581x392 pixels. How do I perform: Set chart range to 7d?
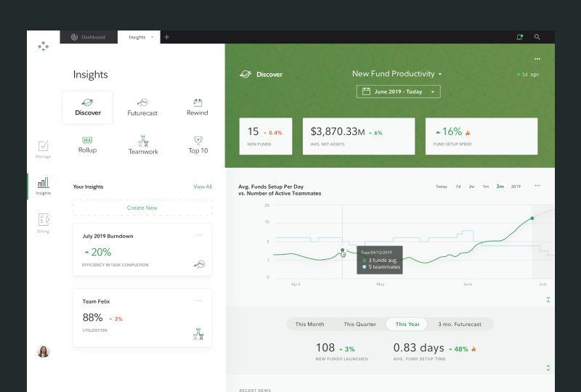[458, 187]
